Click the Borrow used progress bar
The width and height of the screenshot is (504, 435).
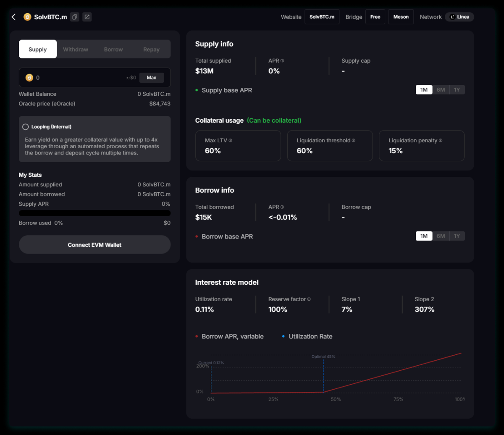tap(94, 213)
